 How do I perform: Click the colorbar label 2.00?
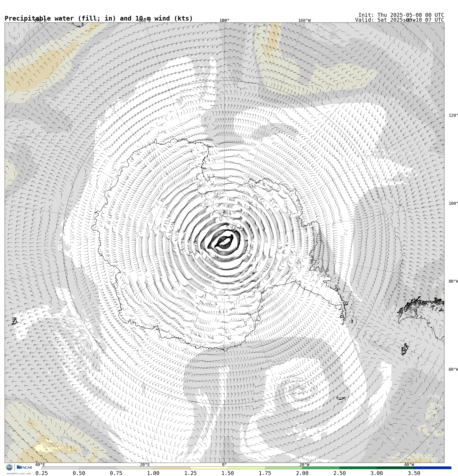[302, 473]
